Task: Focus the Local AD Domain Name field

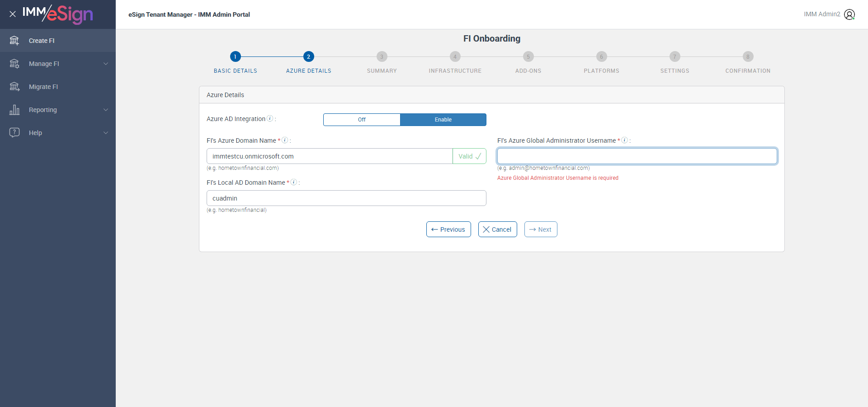Action: coord(346,198)
